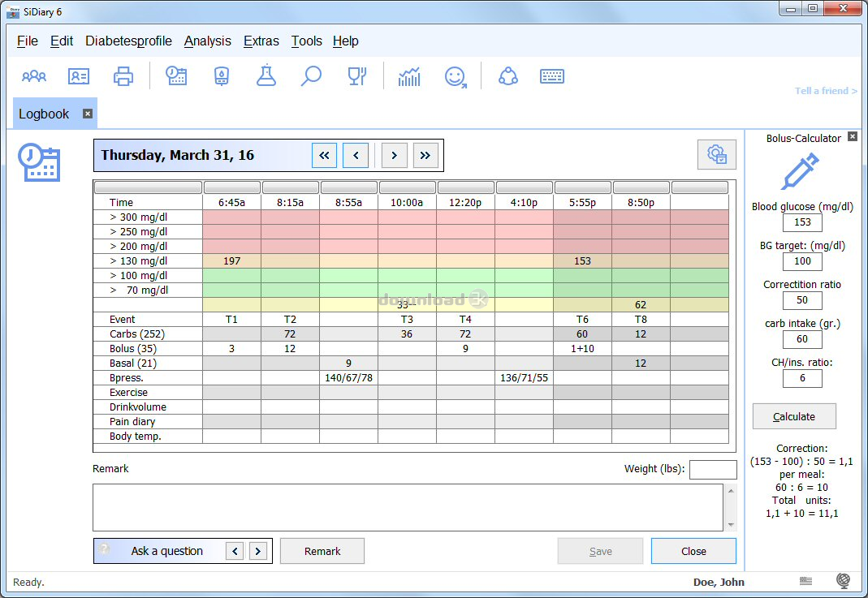This screenshot has height=598, width=868.
Task: Click the patients group icon in toolbar
Action: (x=34, y=77)
